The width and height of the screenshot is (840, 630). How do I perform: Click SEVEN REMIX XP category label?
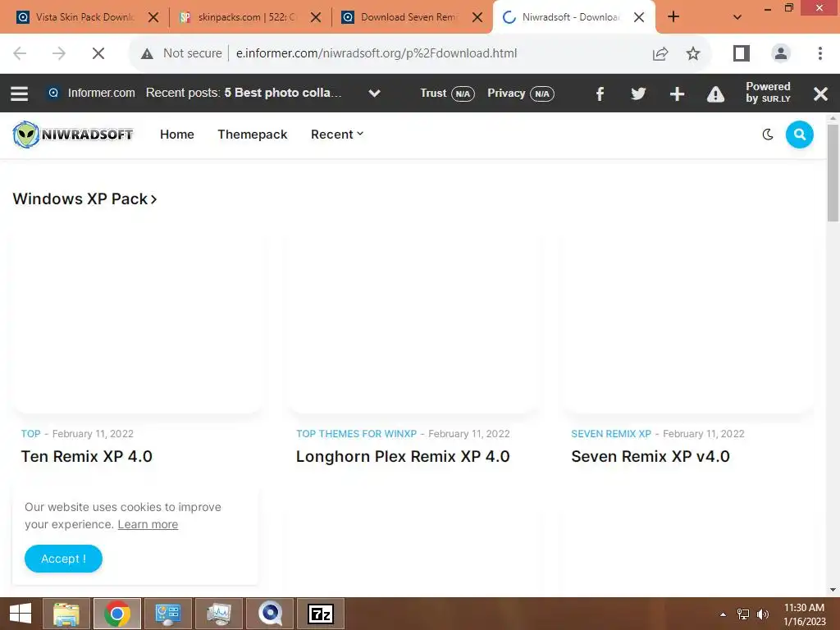(610, 434)
